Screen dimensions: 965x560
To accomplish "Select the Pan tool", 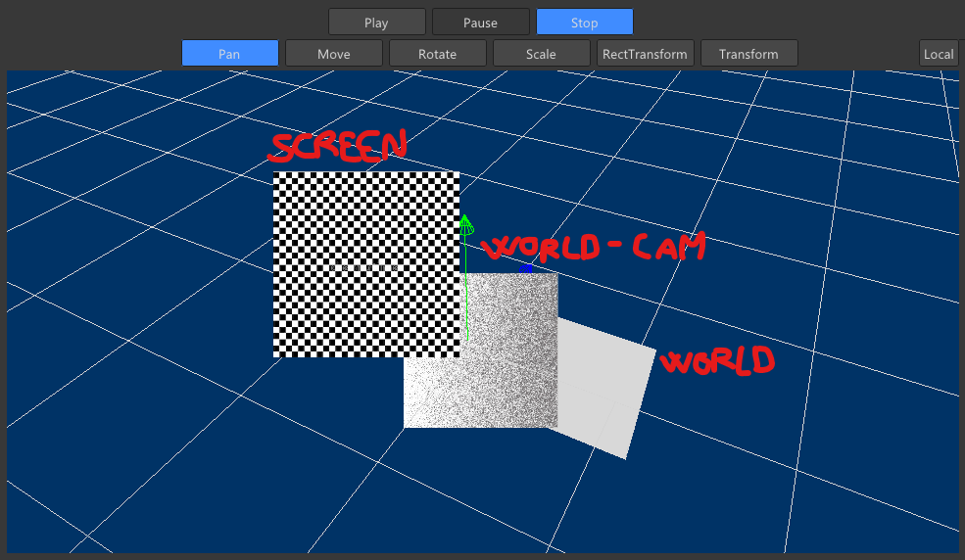I will pos(229,54).
